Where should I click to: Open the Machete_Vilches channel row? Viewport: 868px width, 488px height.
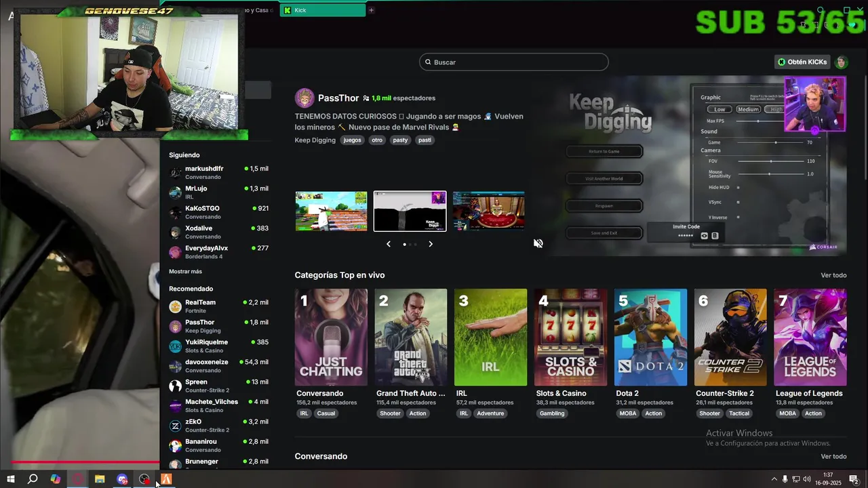(x=218, y=405)
